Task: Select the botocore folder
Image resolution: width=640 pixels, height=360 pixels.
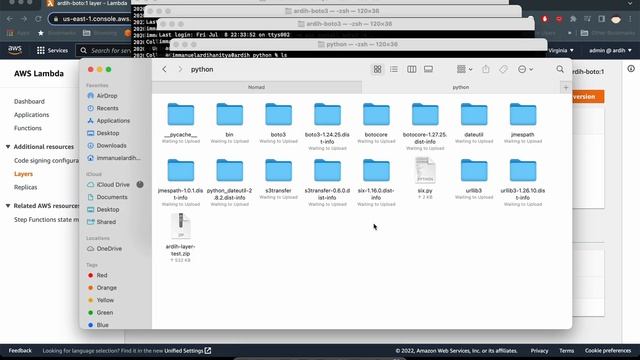Action: pyautogui.click(x=376, y=115)
